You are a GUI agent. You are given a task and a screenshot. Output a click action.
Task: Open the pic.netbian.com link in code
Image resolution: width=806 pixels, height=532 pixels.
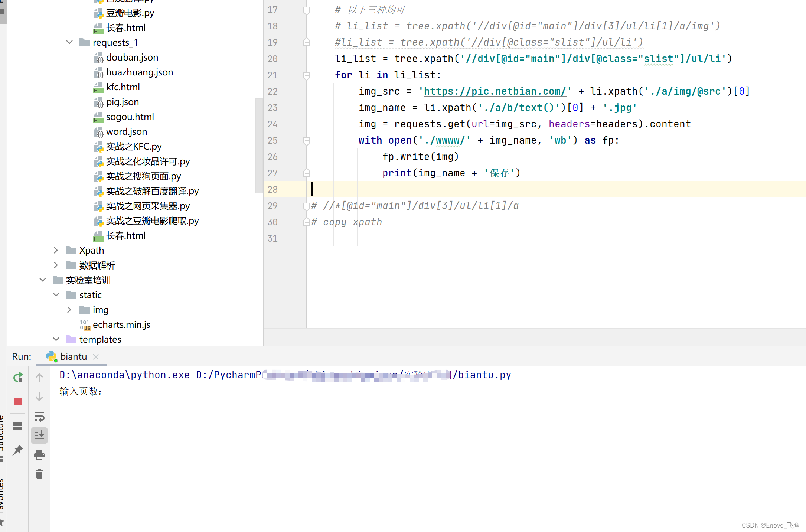(x=495, y=91)
